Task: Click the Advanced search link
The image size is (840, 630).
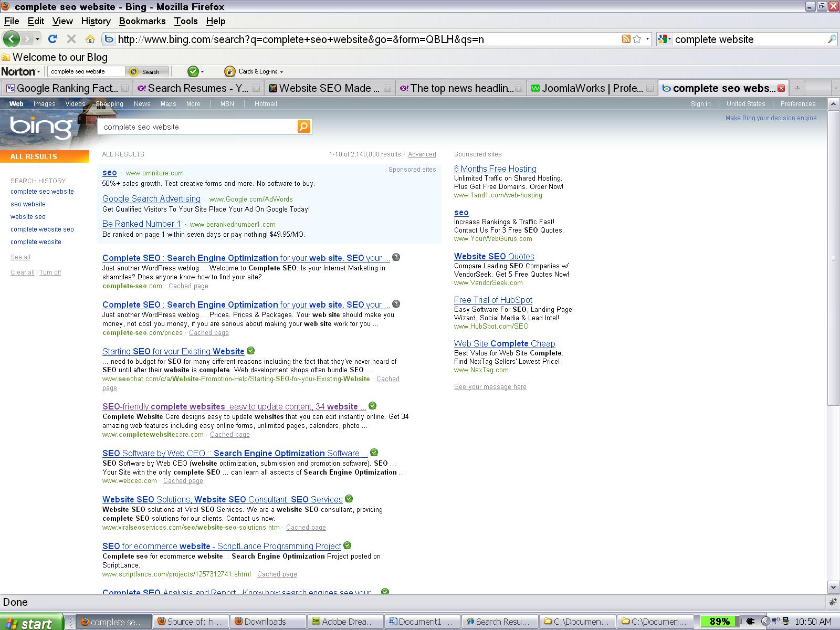Action: pos(422,154)
